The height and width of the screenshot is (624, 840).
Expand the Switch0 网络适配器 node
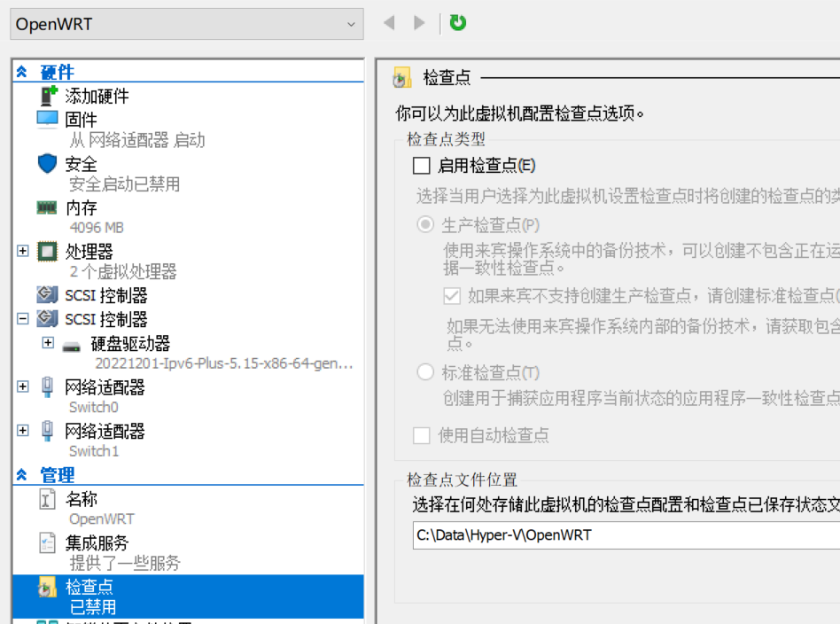pyautogui.click(x=22, y=386)
